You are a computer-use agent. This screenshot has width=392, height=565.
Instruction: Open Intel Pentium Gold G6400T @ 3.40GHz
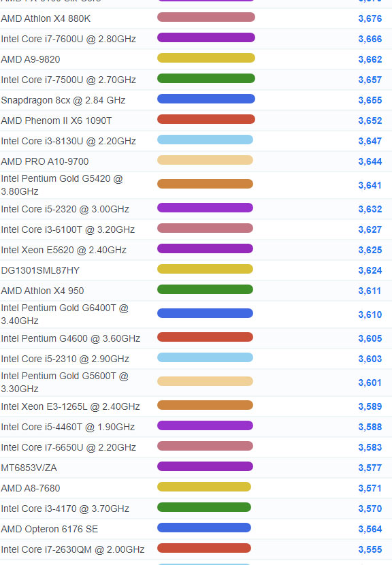point(65,314)
